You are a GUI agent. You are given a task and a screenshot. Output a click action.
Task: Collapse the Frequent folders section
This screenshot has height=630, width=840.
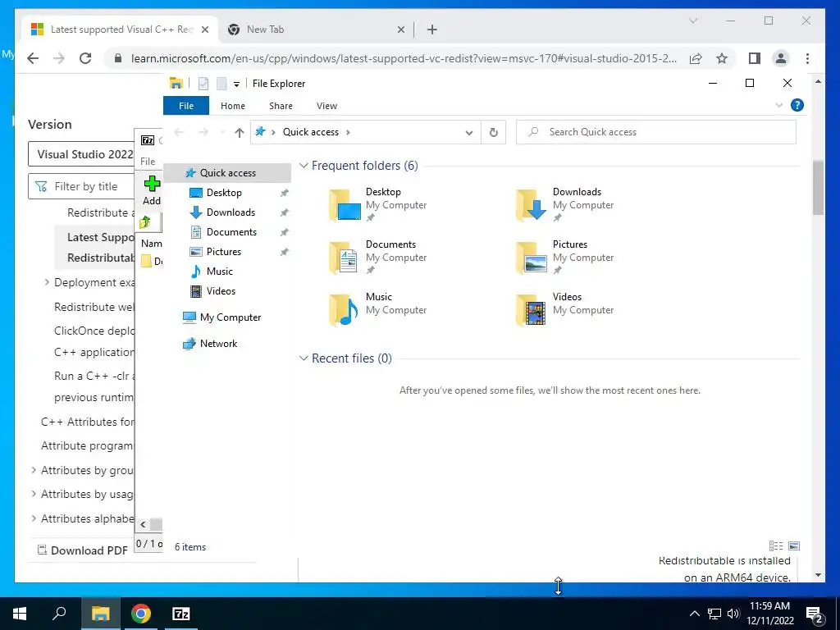(304, 166)
